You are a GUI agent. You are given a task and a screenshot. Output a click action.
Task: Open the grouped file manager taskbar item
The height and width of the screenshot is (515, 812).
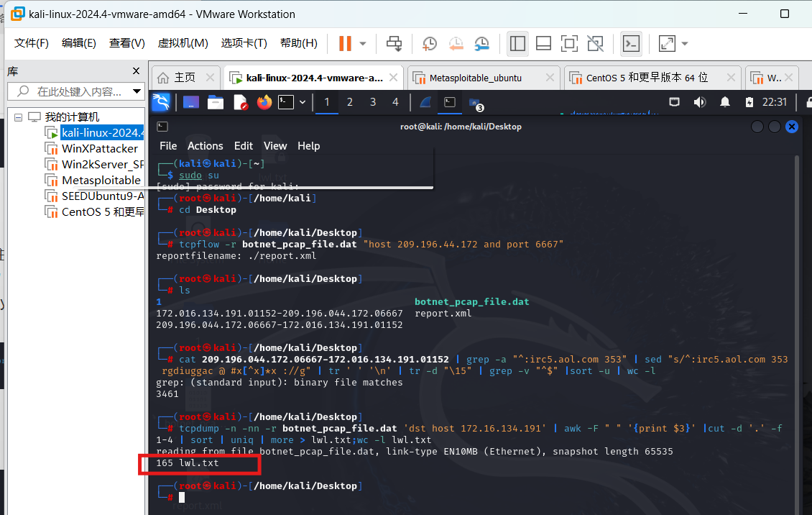(x=476, y=104)
